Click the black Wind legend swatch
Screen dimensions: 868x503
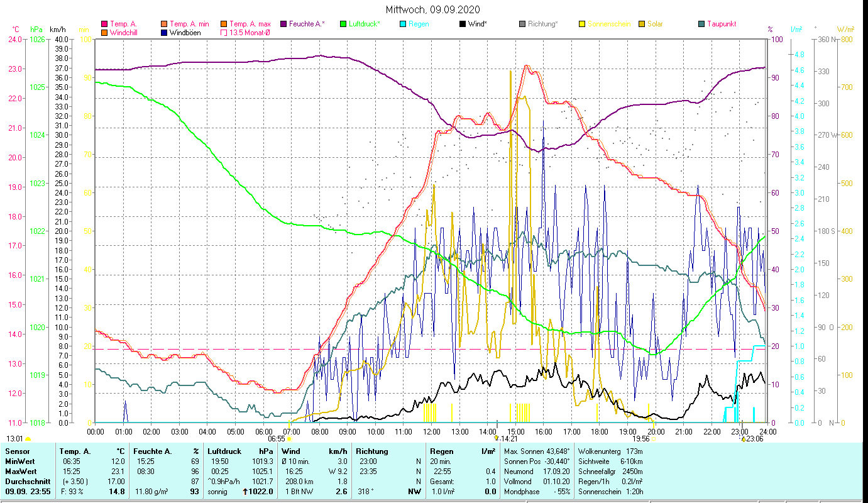[463, 24]
